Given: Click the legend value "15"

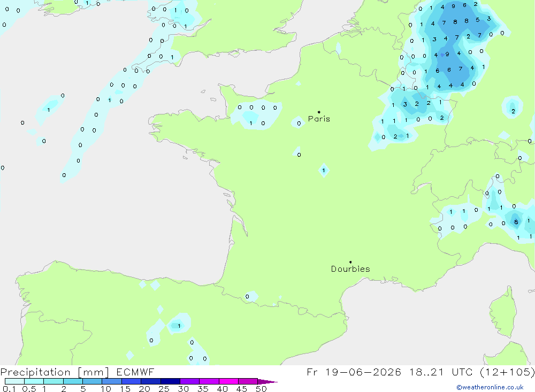Looking at the screenshot, I should click(x=125, y=389).
